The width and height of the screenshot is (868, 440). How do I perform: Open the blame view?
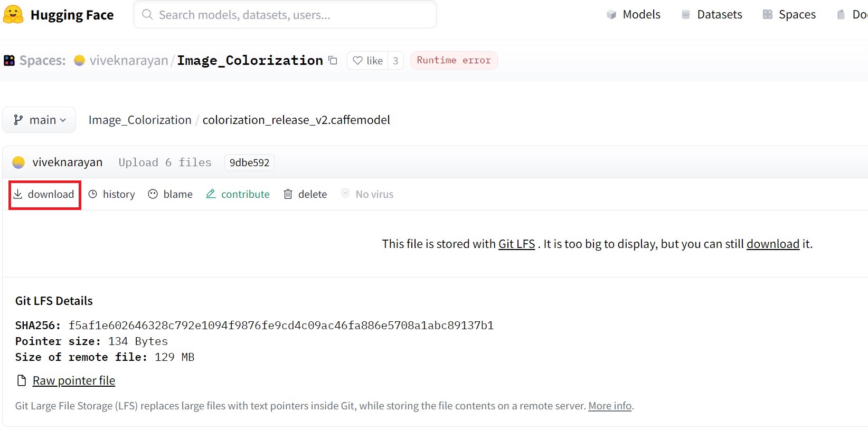coord(171,194)
